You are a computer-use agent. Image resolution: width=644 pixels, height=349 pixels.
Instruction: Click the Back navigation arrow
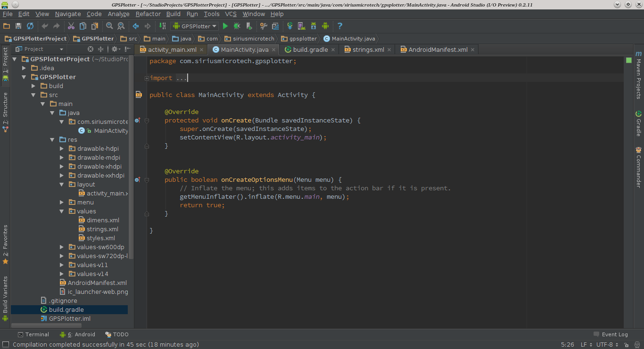tap(136, 26)
